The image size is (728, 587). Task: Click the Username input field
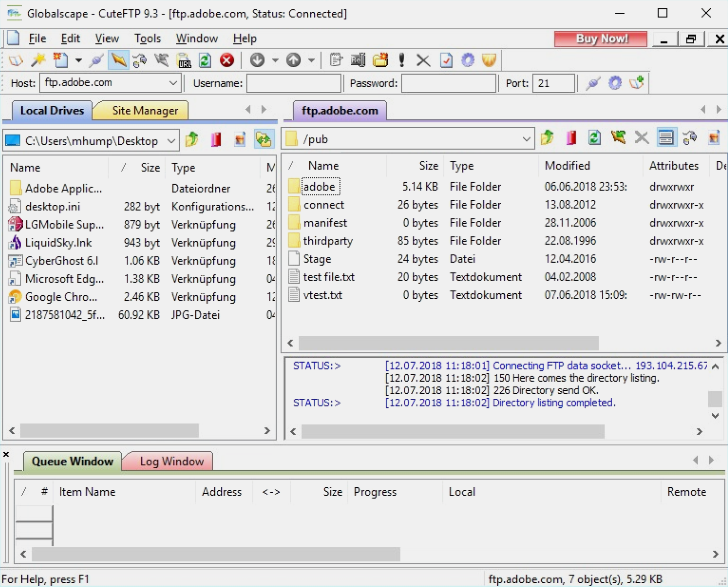294,83
